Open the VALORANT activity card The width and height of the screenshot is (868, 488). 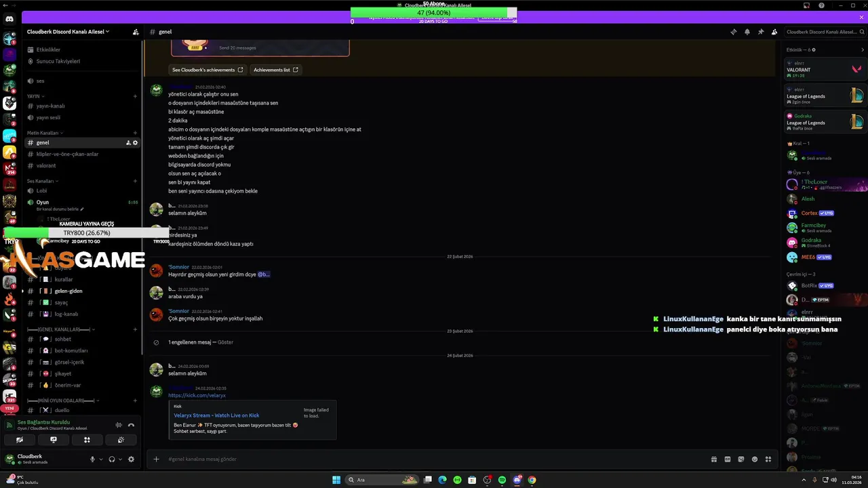pos(825,70)
